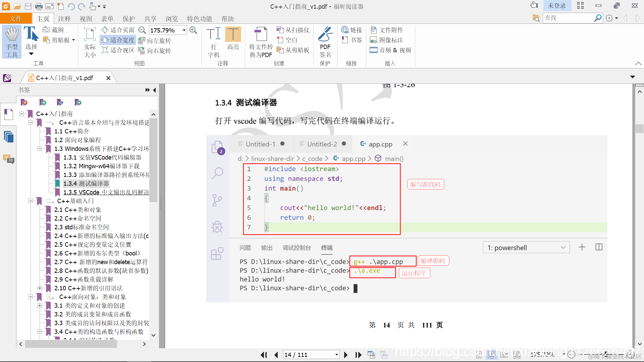The width and height of the screenshot is (644, 362).
Task: Toggle Fit Page (适合页面) view mode
Action: (118, 30)
